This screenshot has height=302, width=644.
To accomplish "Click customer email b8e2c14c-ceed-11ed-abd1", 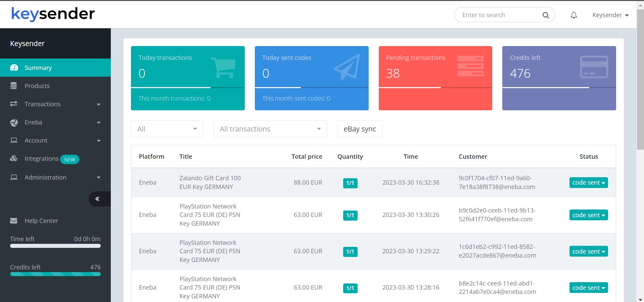I will point(497,288).
